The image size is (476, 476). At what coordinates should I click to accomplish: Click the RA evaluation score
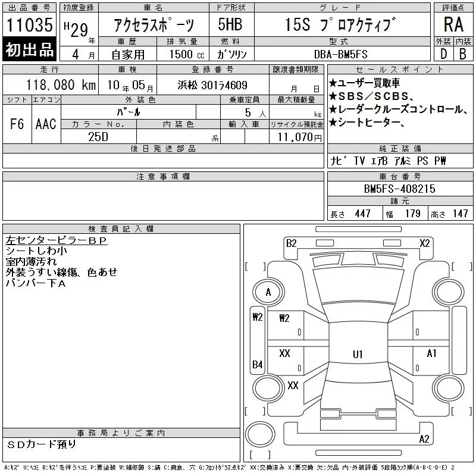pyautogui.click(x=453, y=24)
